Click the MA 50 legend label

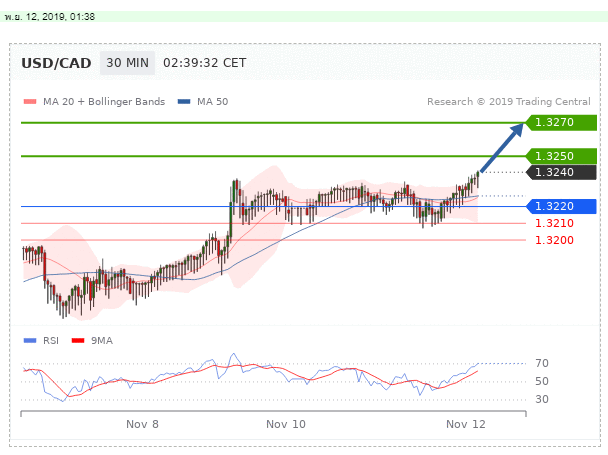pyautogui.click(x=212, y=102)
